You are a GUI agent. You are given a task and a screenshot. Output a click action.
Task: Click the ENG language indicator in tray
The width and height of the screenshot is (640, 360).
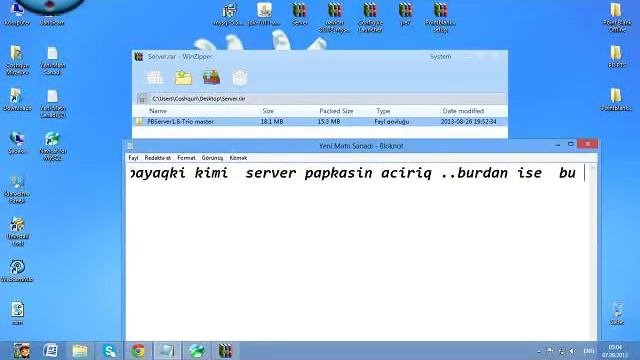tap(589, 351)
